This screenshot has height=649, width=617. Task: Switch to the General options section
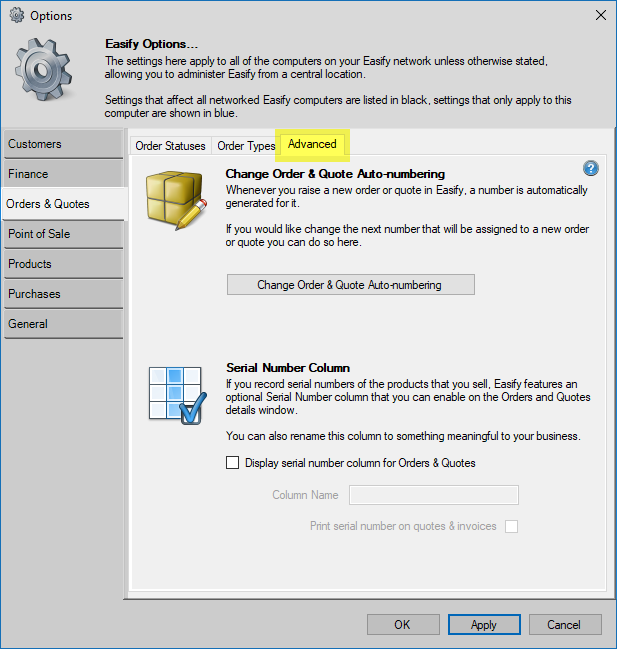point(62,324)
